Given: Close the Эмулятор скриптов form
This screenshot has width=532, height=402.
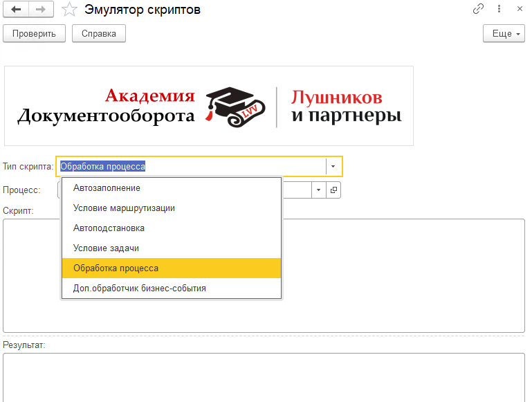Looking at the screenshot, I should (520, 8).
